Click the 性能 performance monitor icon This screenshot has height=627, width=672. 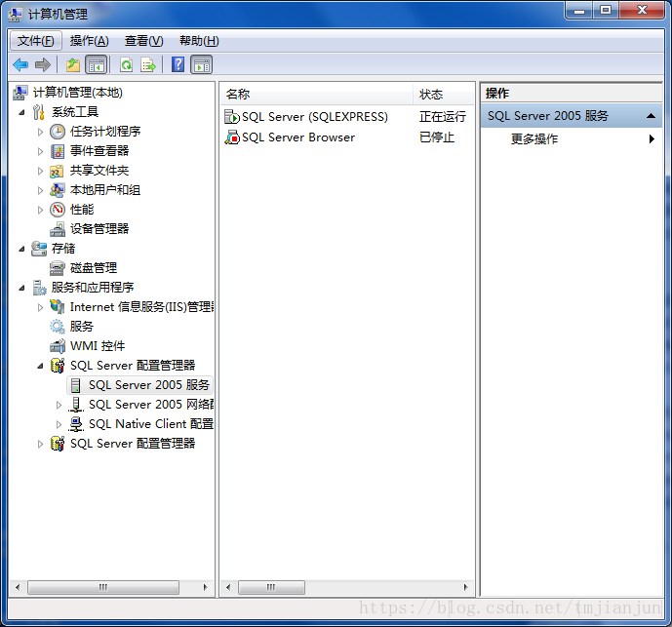click(58, 210)
